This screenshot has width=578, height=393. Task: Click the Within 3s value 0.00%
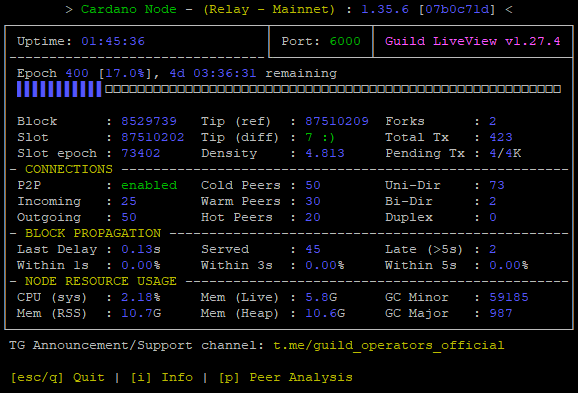(325, 265)
